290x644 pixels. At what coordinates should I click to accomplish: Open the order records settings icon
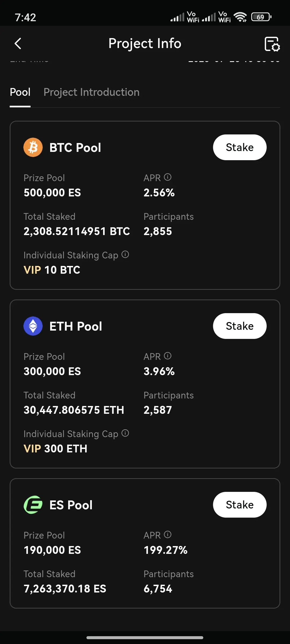[272, 44]
